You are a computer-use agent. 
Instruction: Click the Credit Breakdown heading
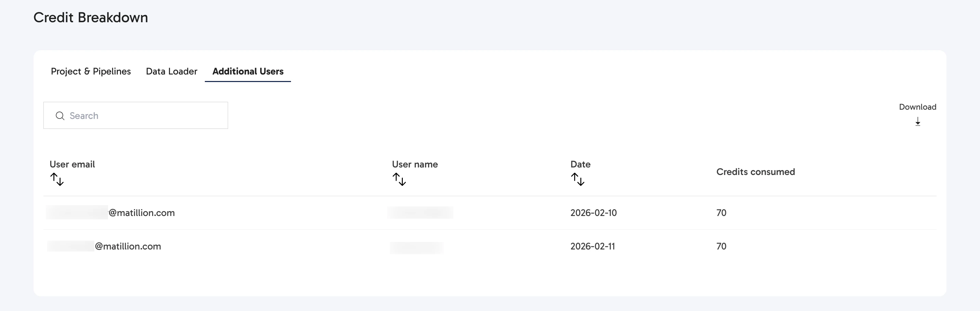point(91,17)
